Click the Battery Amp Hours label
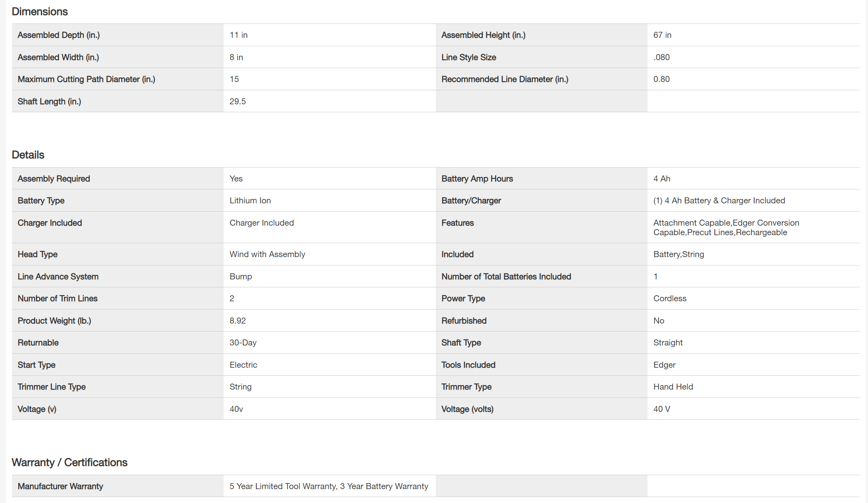Screen dimensions: 868x503 click(x=477, y=179)
